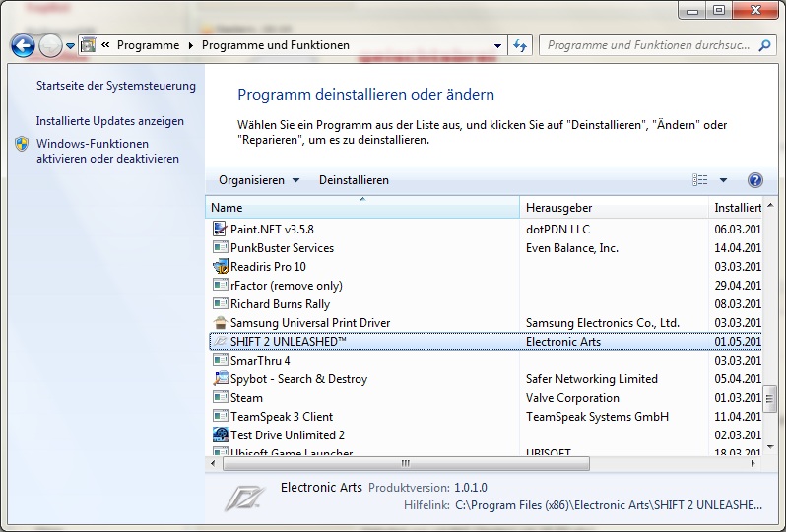Image resolution: width=786 pixels, height=532 pixels.
Task: Click the SHIFT 2 UNLEASHED list icon
Action: pyautogui.click(x=220, y=342)
